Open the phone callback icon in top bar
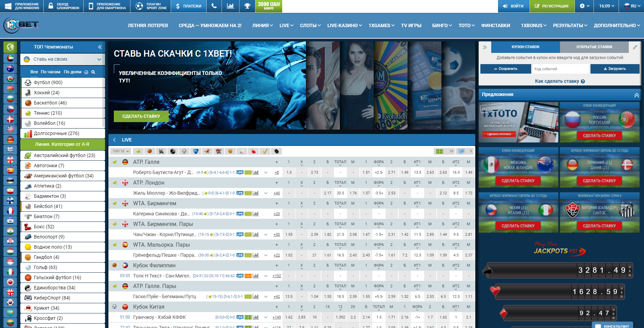This screenshot has height=328, width=644. [x=214, y=6]
